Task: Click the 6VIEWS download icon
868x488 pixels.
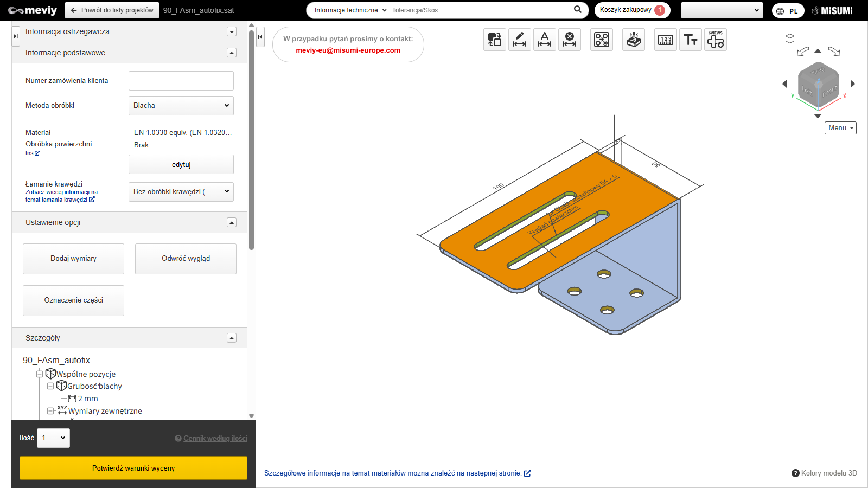Action: click(x=715, y=40)
